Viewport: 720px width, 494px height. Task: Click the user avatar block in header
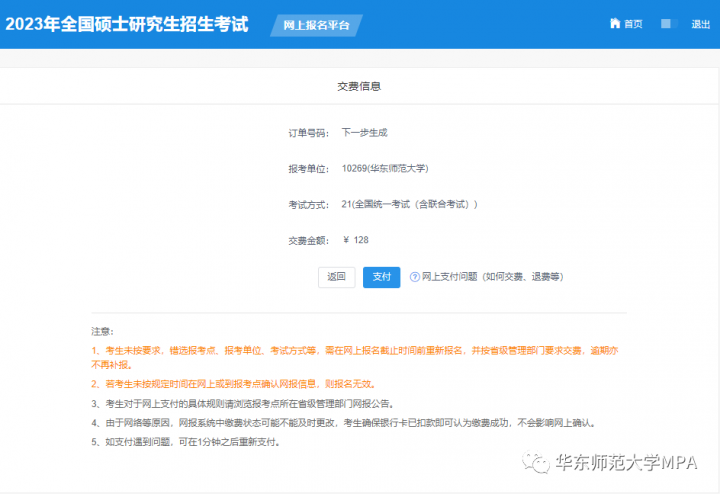(669, 23)
